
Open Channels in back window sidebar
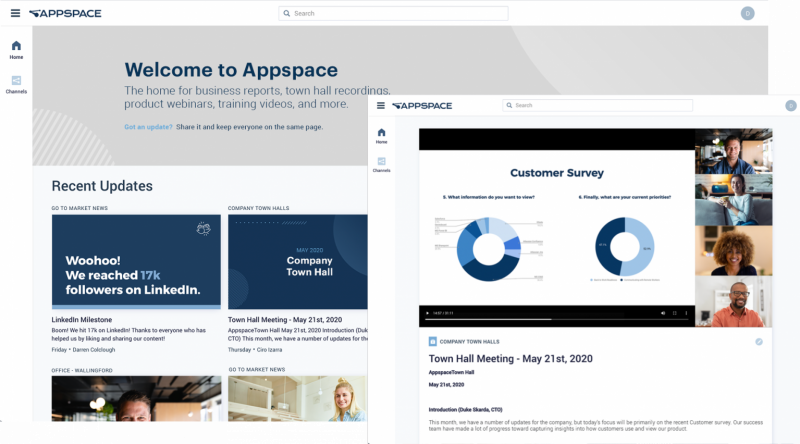16,84
